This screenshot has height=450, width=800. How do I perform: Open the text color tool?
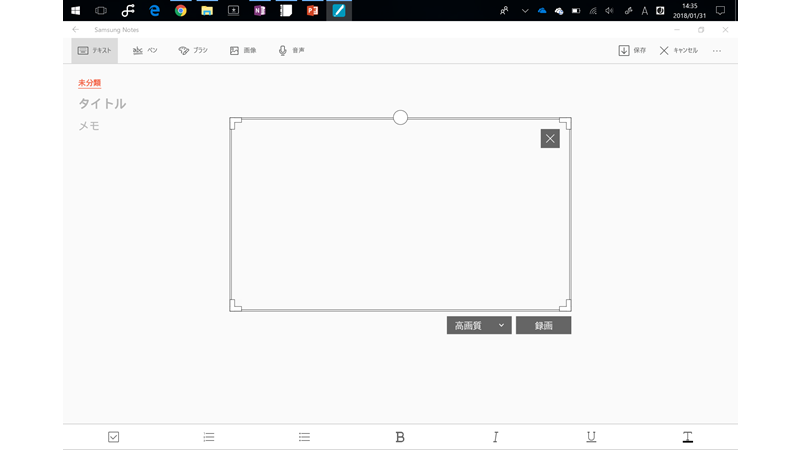(687, 437)
